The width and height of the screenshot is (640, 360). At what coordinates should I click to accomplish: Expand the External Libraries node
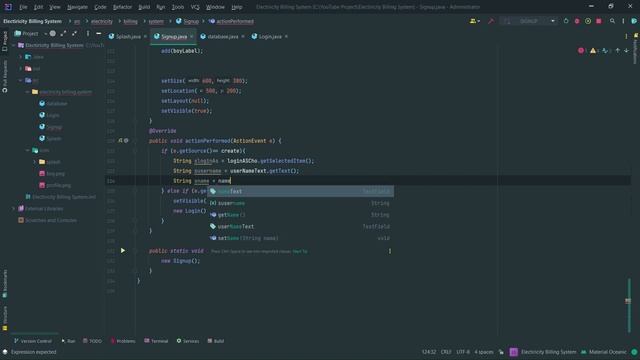pos(13,209)
